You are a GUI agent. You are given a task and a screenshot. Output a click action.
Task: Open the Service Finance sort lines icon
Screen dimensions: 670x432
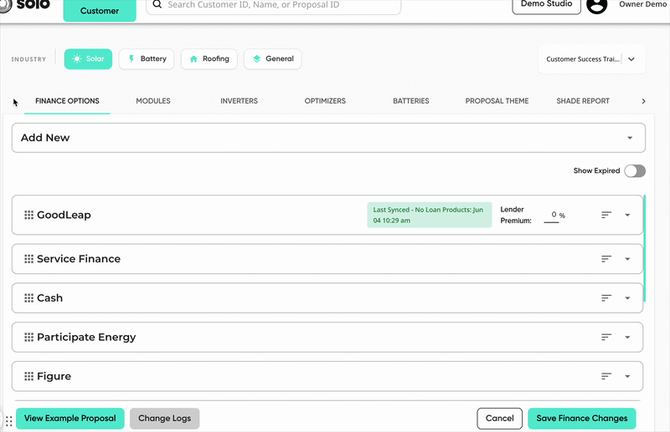[x=606, y=259]
